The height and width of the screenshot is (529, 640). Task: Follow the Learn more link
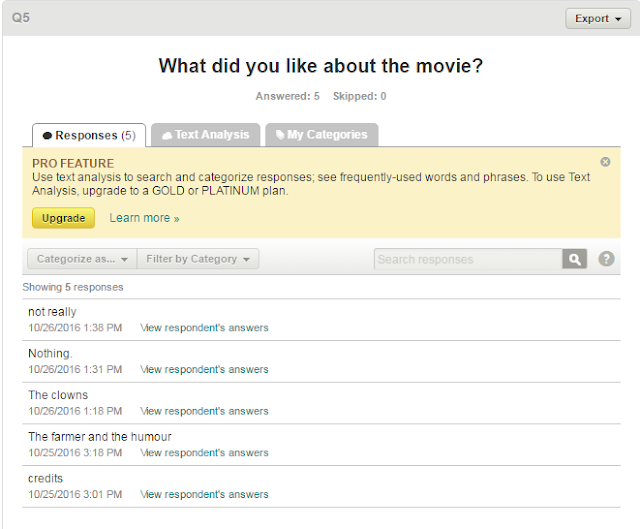tap(144, 218)
